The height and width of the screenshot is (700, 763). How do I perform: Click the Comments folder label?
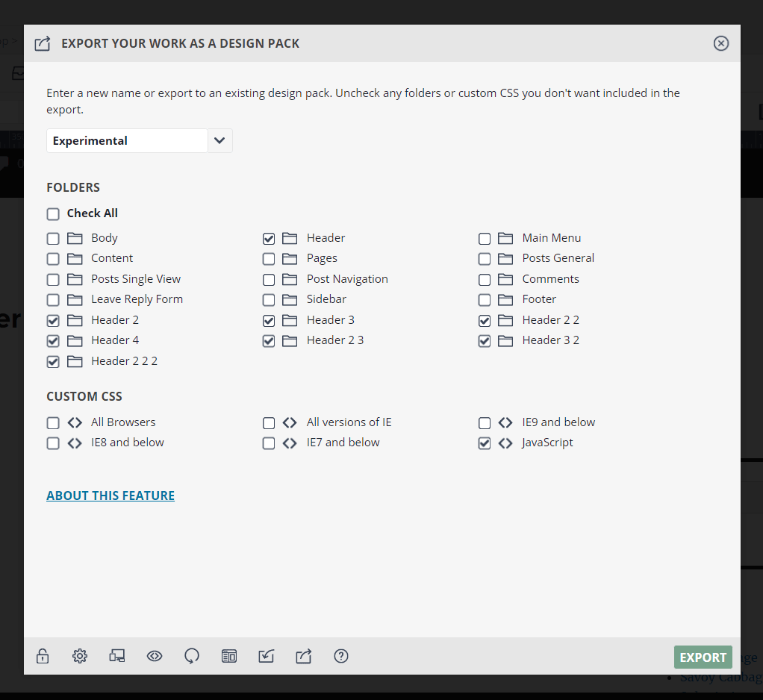[550, 279]
